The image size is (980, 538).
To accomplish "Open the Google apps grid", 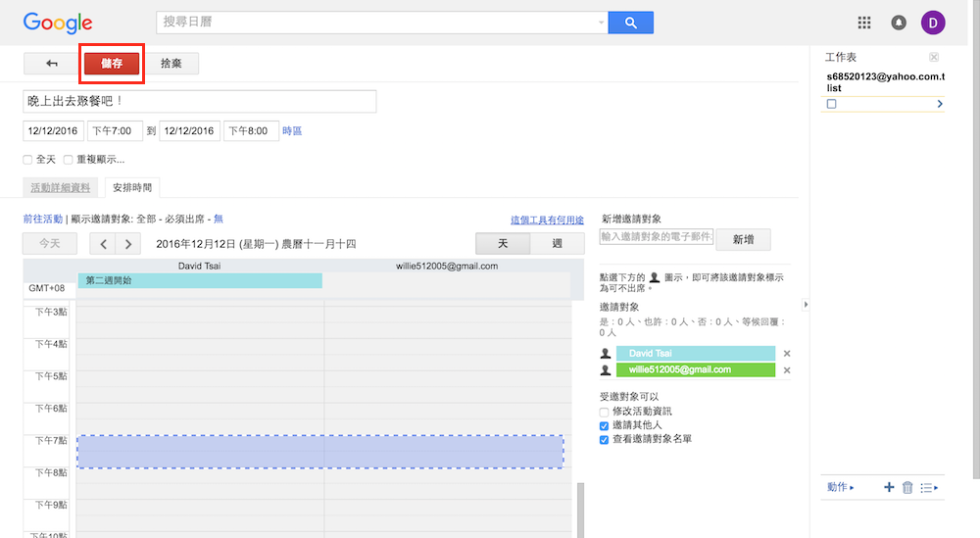I will (x=863, y=23).
